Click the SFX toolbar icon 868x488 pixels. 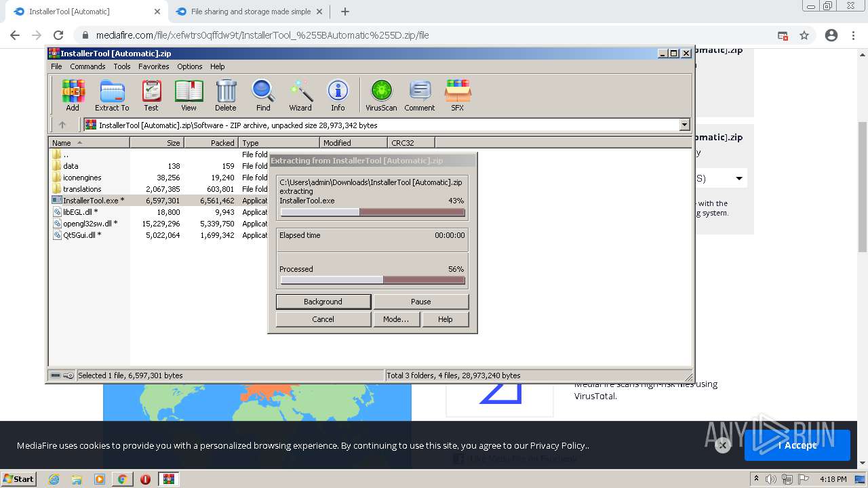point(458,95)
